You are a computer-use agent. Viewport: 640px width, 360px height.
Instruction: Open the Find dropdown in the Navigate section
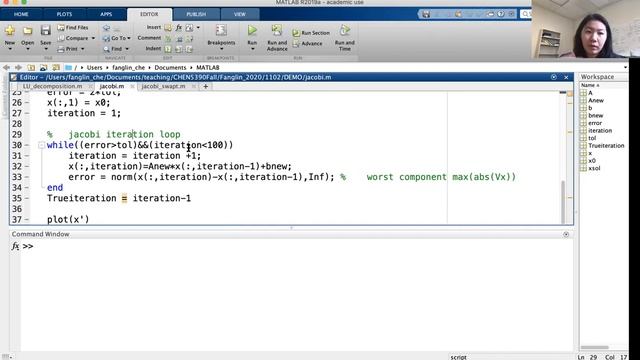click(116, 49)
